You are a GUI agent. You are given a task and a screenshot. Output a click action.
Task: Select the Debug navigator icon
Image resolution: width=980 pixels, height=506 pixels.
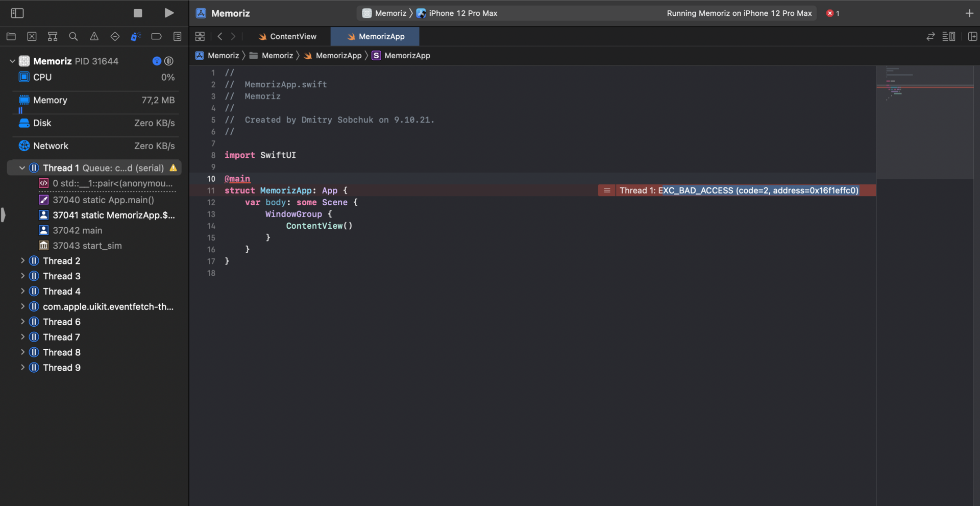135,36
